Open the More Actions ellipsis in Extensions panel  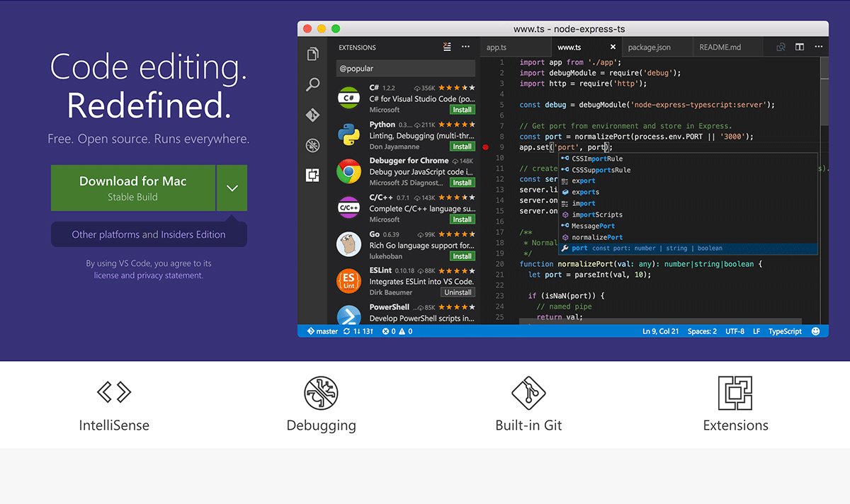[465, 47]
